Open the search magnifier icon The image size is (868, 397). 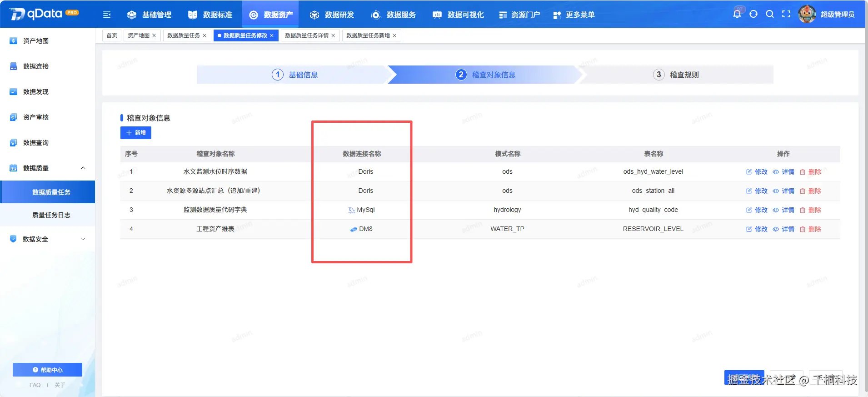(770, 14)
